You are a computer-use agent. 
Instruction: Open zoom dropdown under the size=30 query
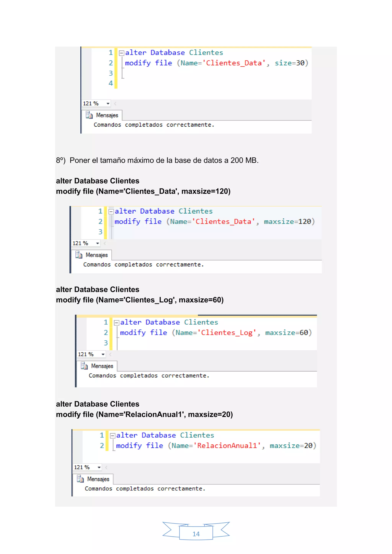tap(108, 104)
